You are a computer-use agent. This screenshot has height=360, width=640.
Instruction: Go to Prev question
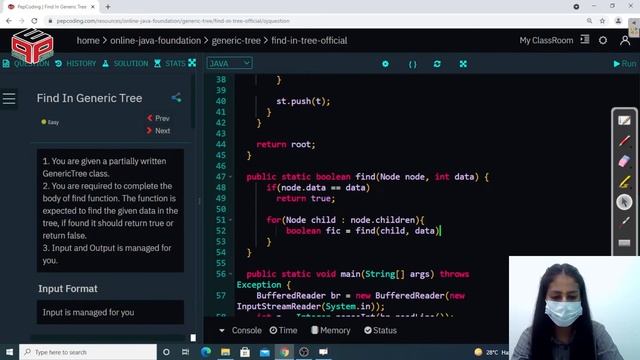[x=158, y=118]
